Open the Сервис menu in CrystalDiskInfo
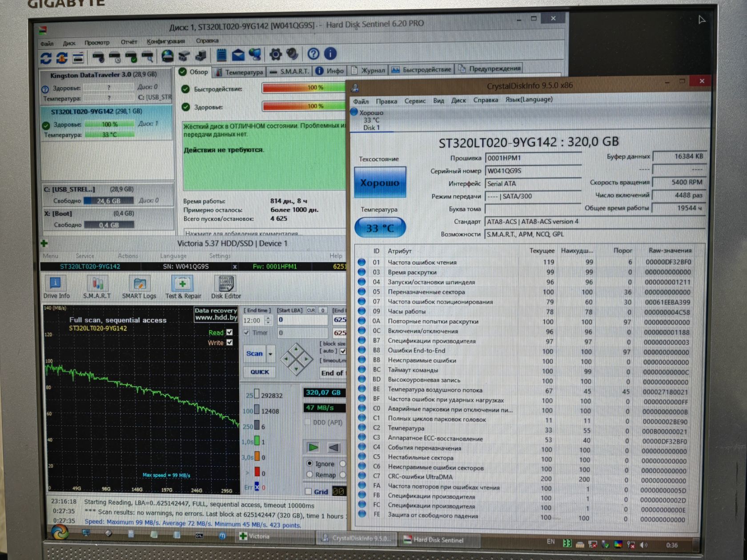 415,101
